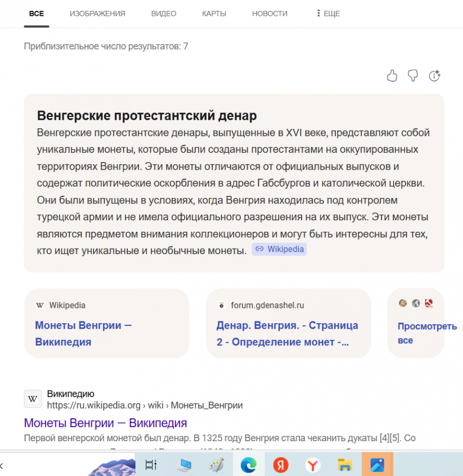
Task: Select the НОВОСТИ tab
Action: [x=270, y=14]
